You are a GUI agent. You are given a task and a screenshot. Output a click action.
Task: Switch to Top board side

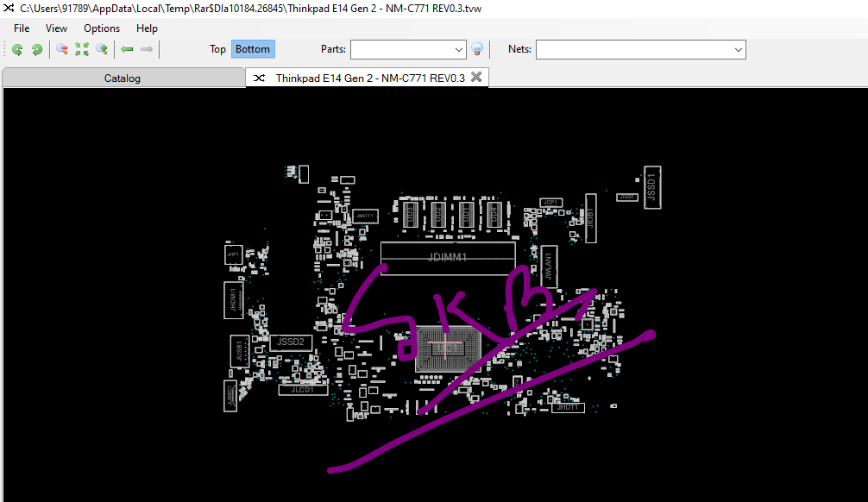click(217, 49)
